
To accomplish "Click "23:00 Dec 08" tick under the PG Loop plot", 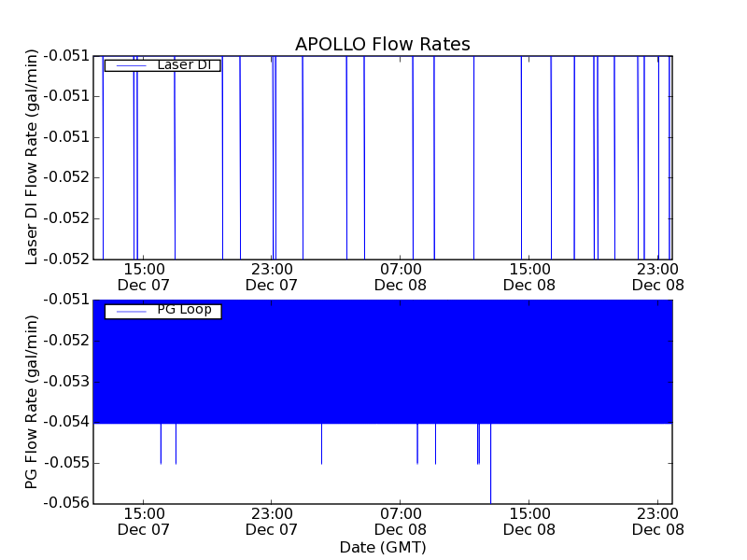I will coord(658,522).
